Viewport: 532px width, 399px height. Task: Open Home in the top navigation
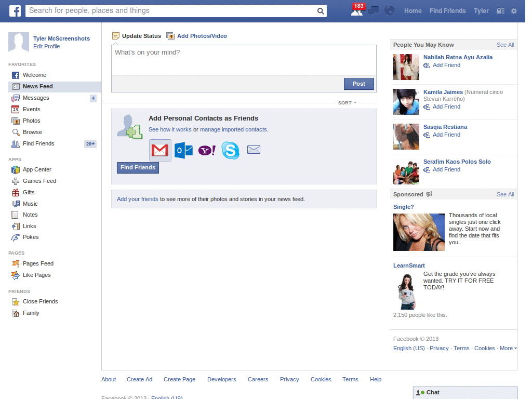click(413, 11)
